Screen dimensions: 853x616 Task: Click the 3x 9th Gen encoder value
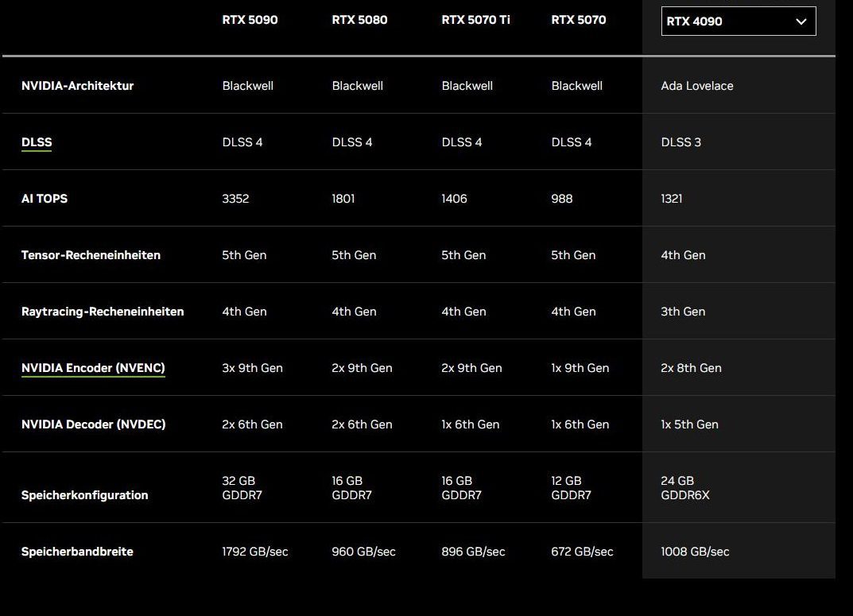tap(252, 368)
